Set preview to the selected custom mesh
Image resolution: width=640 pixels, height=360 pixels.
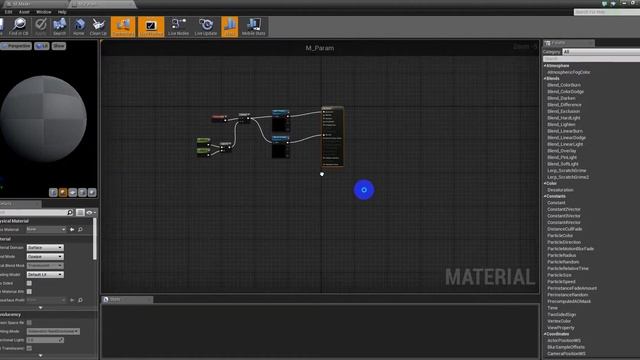coord(92,192)
